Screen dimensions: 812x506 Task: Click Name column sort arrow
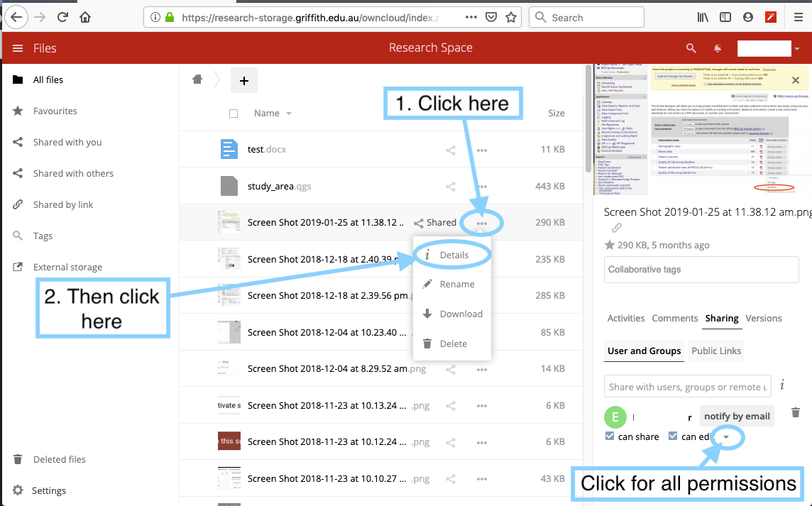click(289, 114)
